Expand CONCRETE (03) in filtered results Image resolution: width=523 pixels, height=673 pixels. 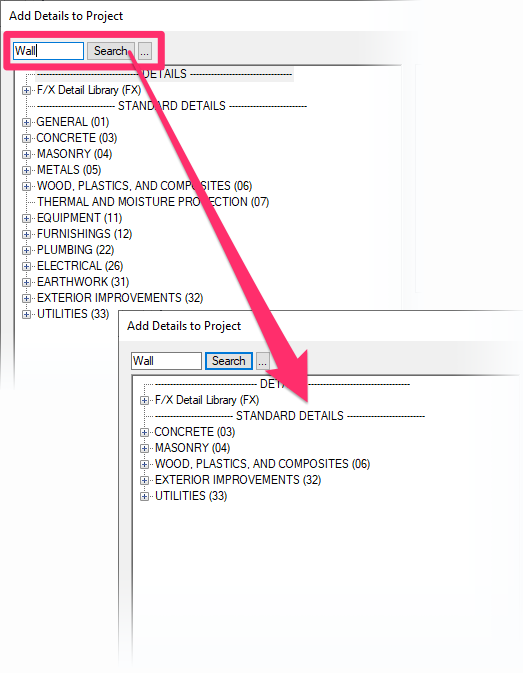click(x=144, y=432)
